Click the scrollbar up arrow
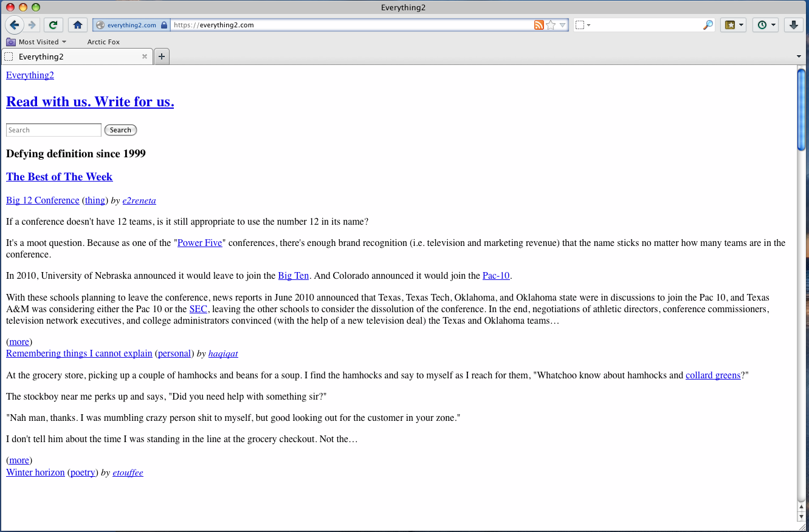 802,507
